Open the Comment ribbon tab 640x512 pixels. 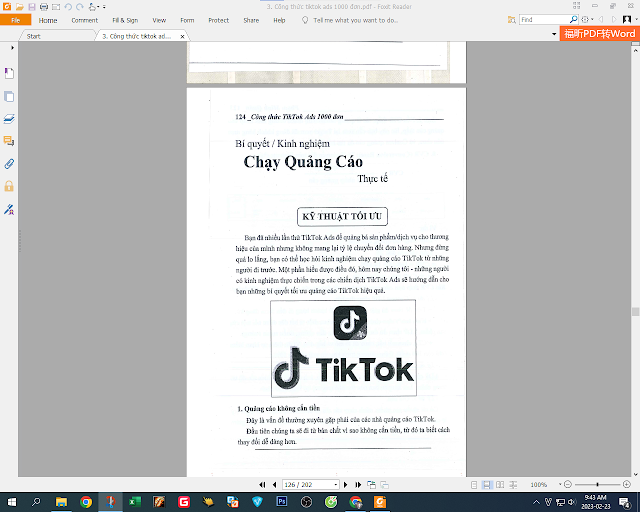84,20
